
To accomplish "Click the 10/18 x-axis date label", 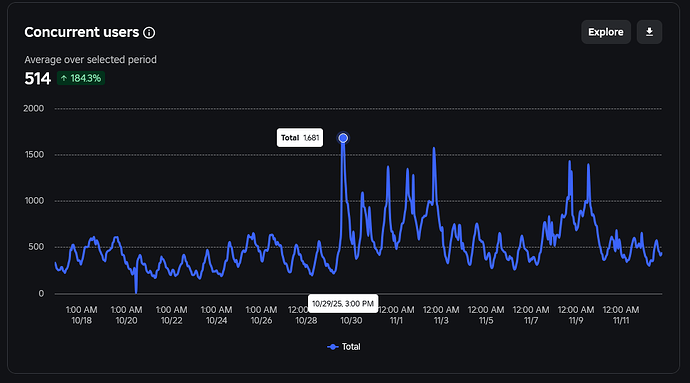I will tap(81, 320).
